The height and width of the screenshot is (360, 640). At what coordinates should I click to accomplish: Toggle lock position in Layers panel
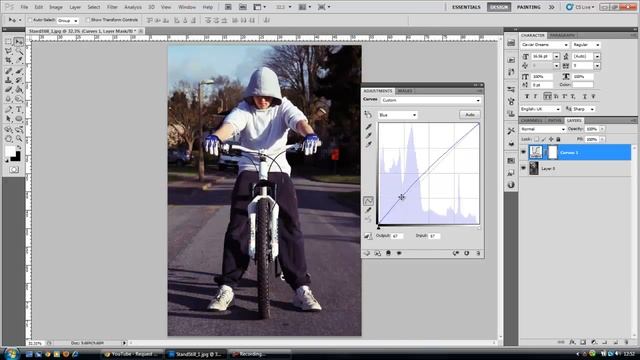coord(551,139)
